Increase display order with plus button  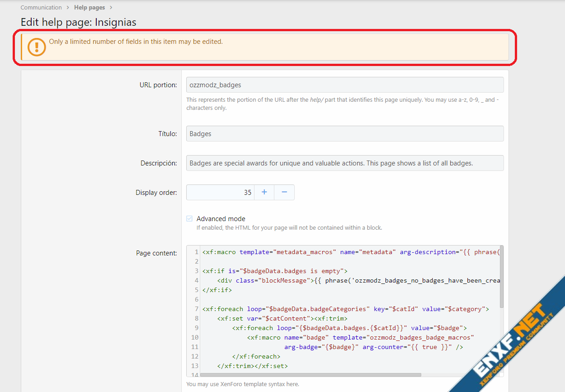tap(264, 192)
